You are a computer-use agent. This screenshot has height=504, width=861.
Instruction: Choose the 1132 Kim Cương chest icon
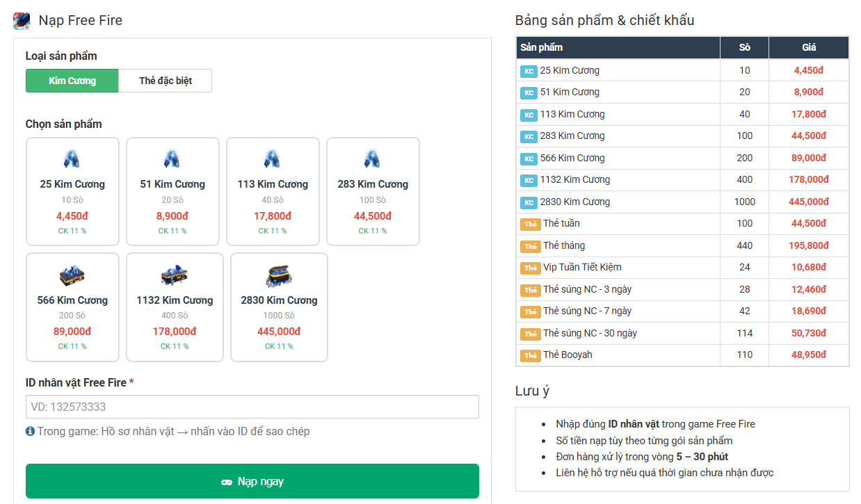[175, 276]
